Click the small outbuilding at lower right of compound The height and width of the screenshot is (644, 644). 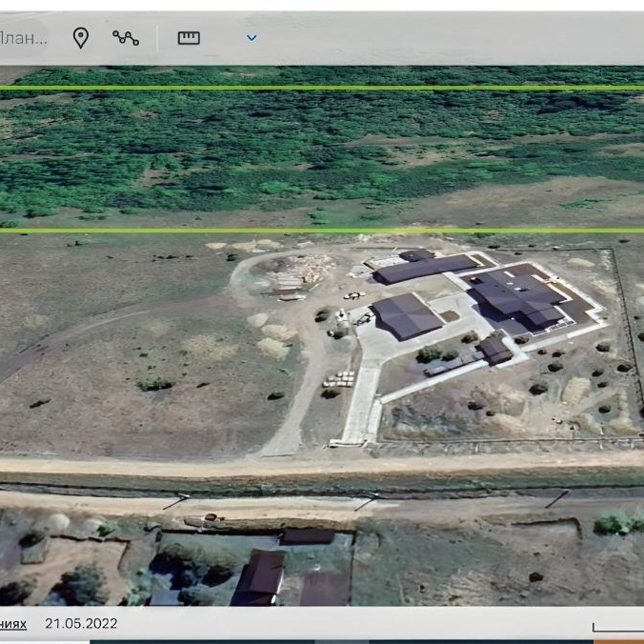pos(494,349)
